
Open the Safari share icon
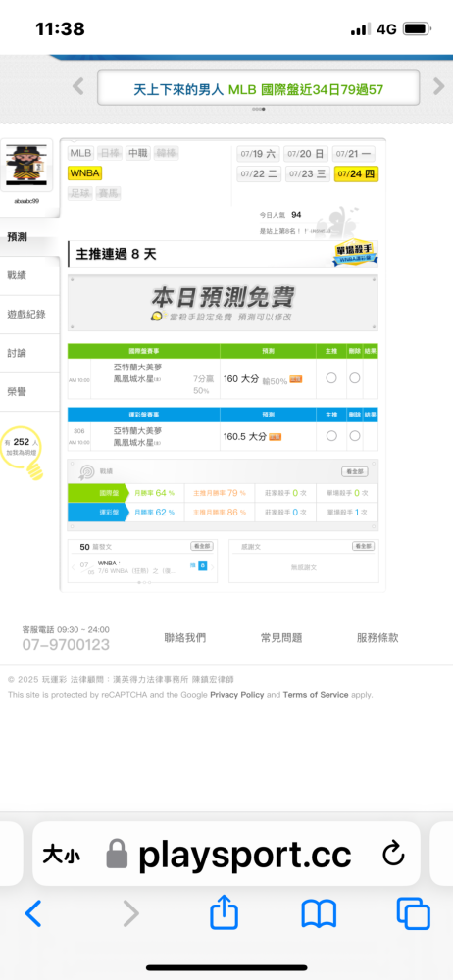tap(224, 911)
